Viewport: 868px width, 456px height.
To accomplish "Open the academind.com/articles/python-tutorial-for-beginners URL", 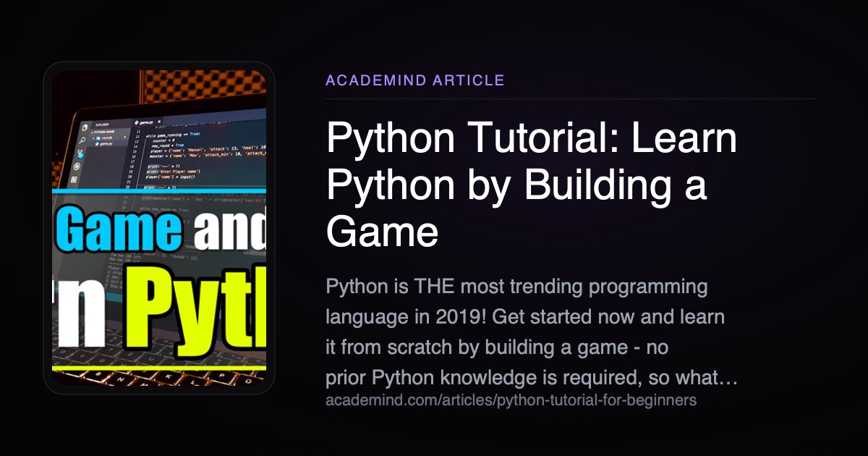I will (511, 400).
